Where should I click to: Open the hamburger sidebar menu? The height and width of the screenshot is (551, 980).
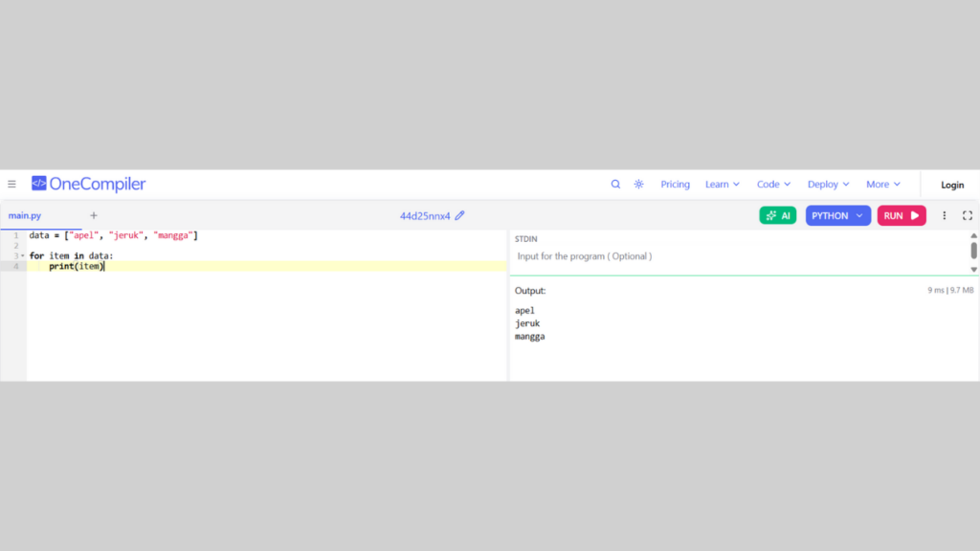click(11, 185)
